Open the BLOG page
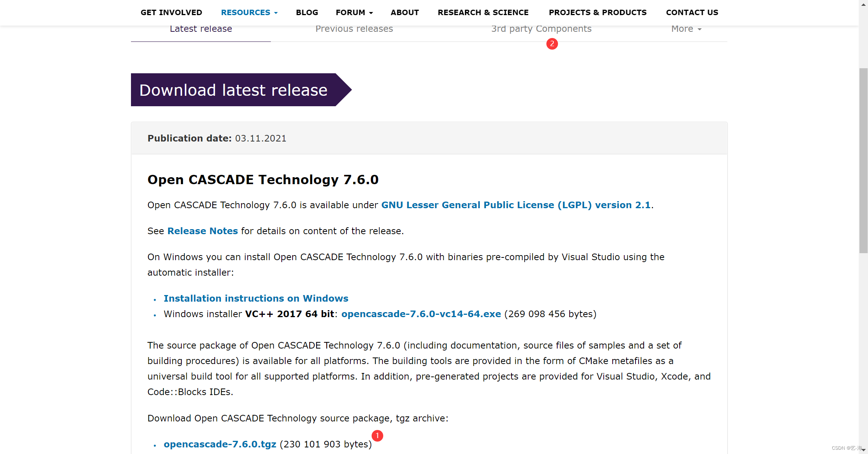 (307, 12)
